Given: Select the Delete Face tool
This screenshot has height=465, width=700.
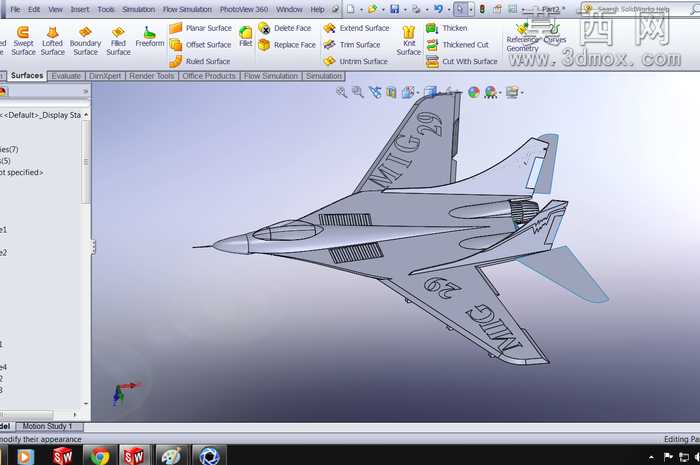Looking at the screenshot, I should (285, 28).
